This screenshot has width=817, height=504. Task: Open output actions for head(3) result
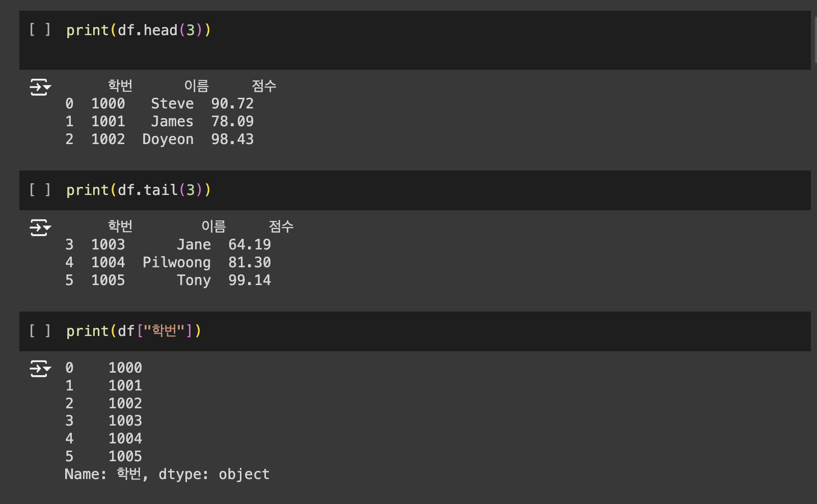click(40, 87)
